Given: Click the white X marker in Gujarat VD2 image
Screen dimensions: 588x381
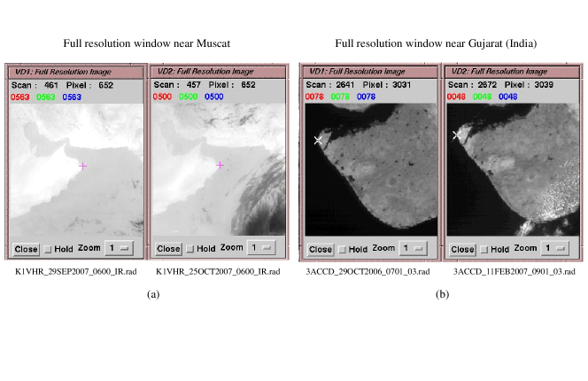Looking at the screenshot, I should coord(456,136).
